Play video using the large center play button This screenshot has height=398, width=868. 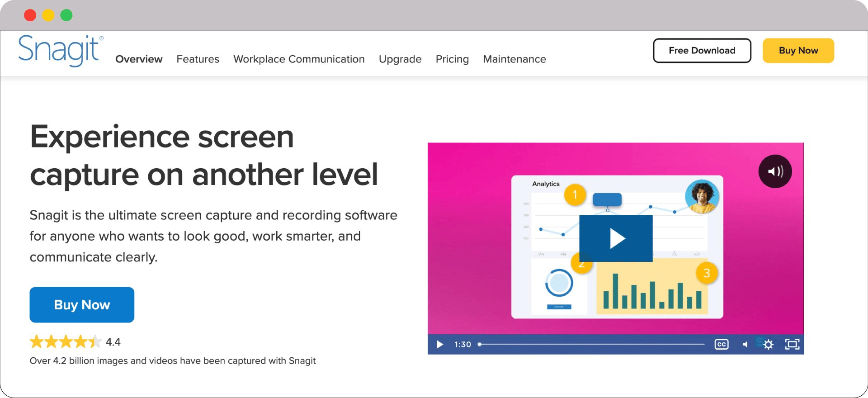(x=616, y=238)
